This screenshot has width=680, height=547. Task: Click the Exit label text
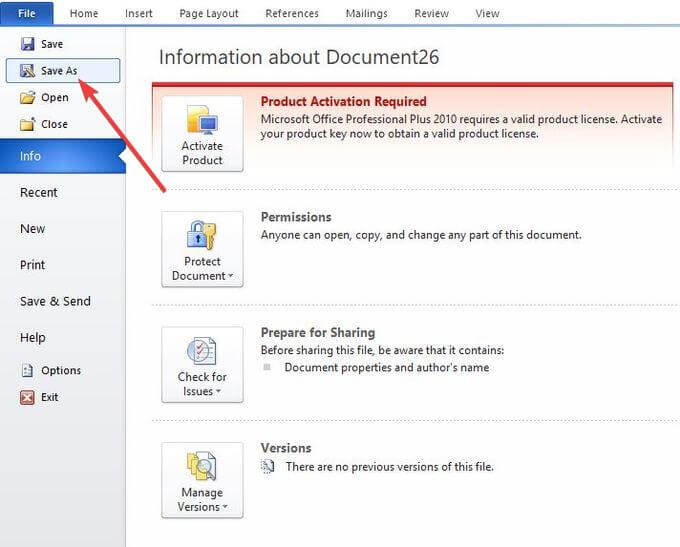pyautogui.click(x=49, y=397)
